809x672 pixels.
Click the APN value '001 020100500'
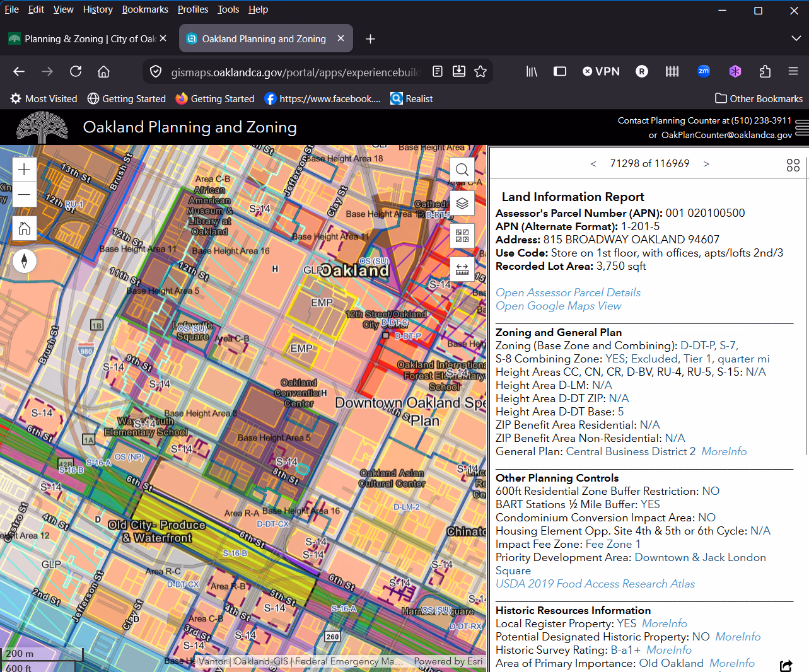click(x=706, y=213)
